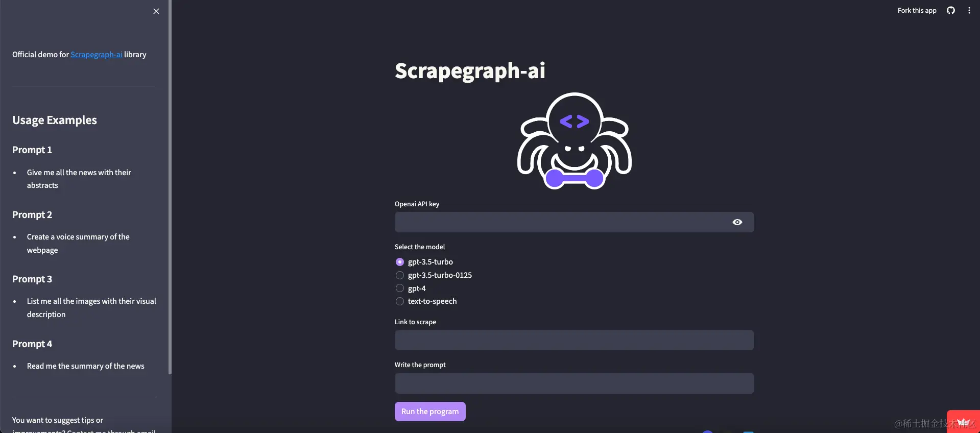Screen dimensions: 980x433
Task: Toggle API key visibility eye icon
Action: [x=737, y=222]
